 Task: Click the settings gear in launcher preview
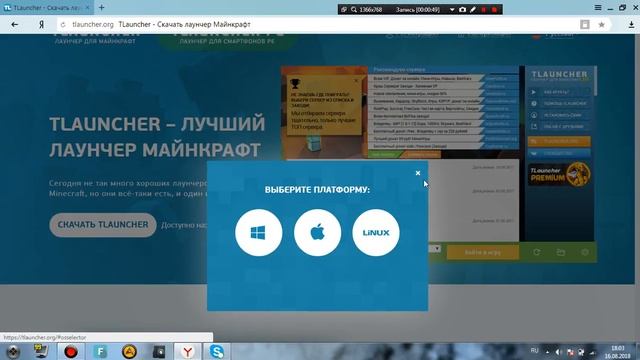[584, 252]
